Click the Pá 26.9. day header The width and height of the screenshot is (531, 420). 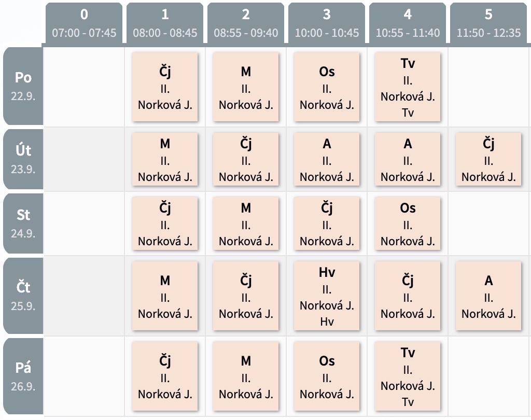tap(23, 376)
